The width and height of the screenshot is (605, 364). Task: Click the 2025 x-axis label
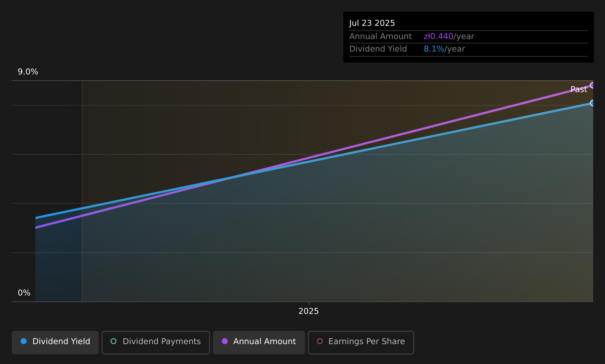tap(309, 311)
